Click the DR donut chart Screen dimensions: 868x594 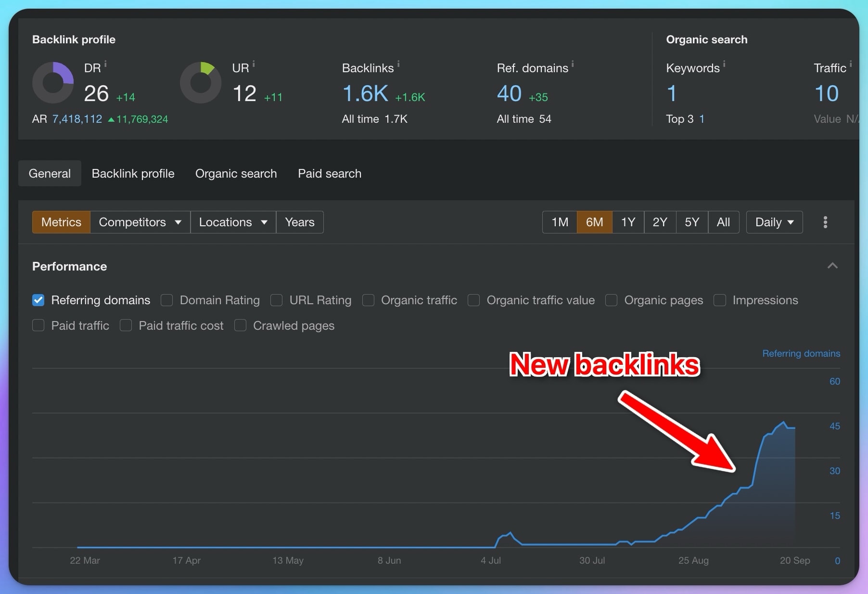click(53, 82)
